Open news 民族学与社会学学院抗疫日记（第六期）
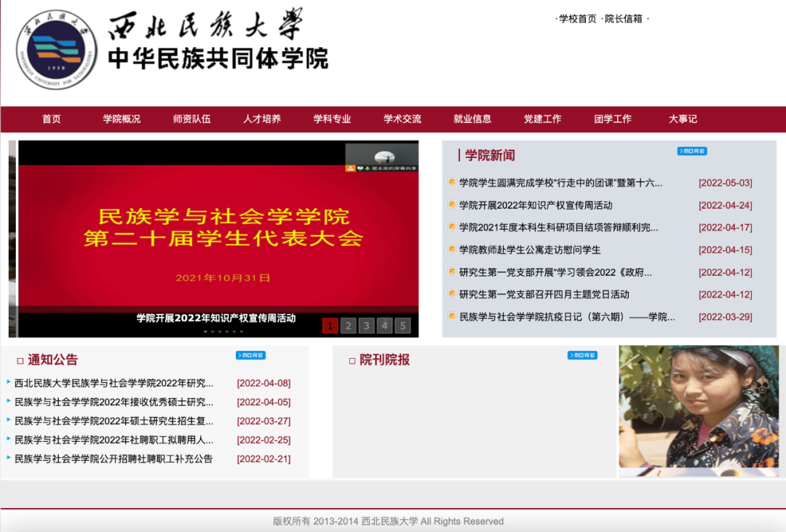The width and height of the screenshot is (786, 532). 567,317
